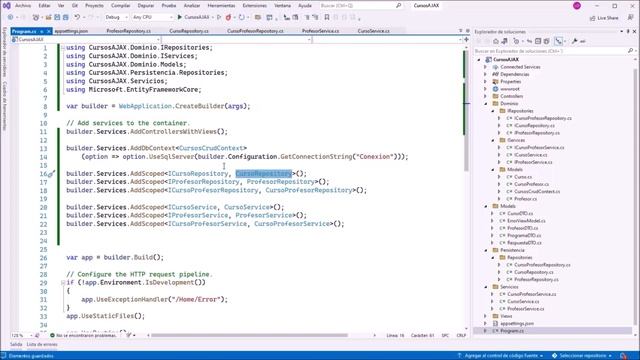The height and width of the screenshot is (360, 640).
Task: Open the CursosAJAX project scope dropdown above editor
Action: click(86, 40)
